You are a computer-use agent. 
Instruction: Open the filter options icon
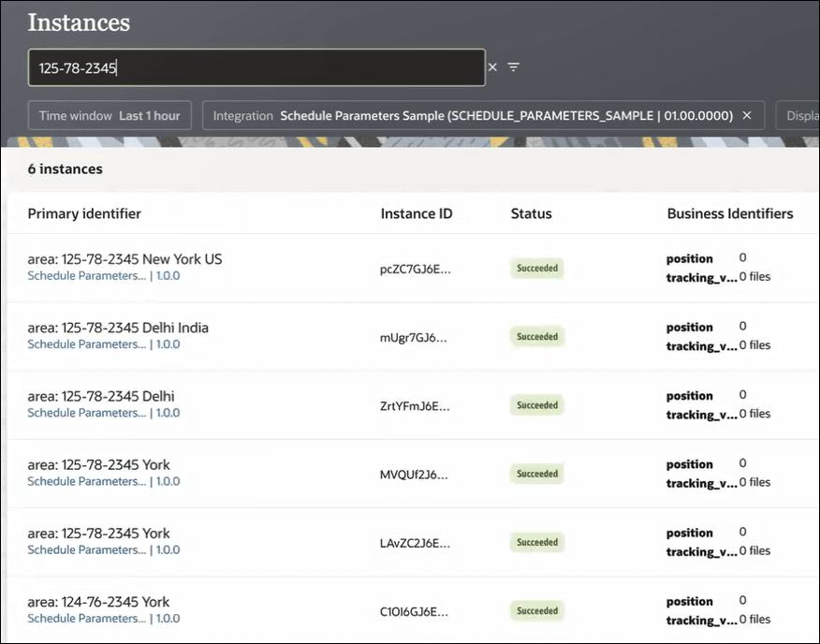click(x=513, y=67)
